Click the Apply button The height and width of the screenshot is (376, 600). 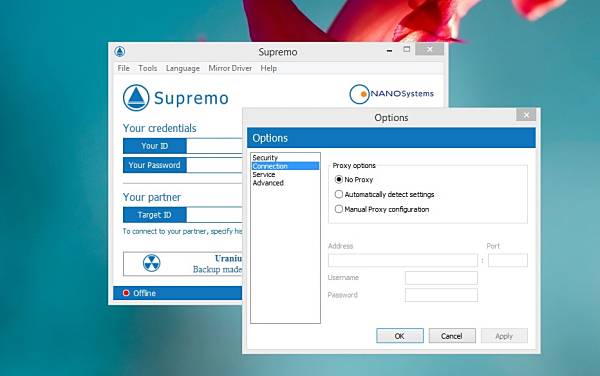[504, 336]
